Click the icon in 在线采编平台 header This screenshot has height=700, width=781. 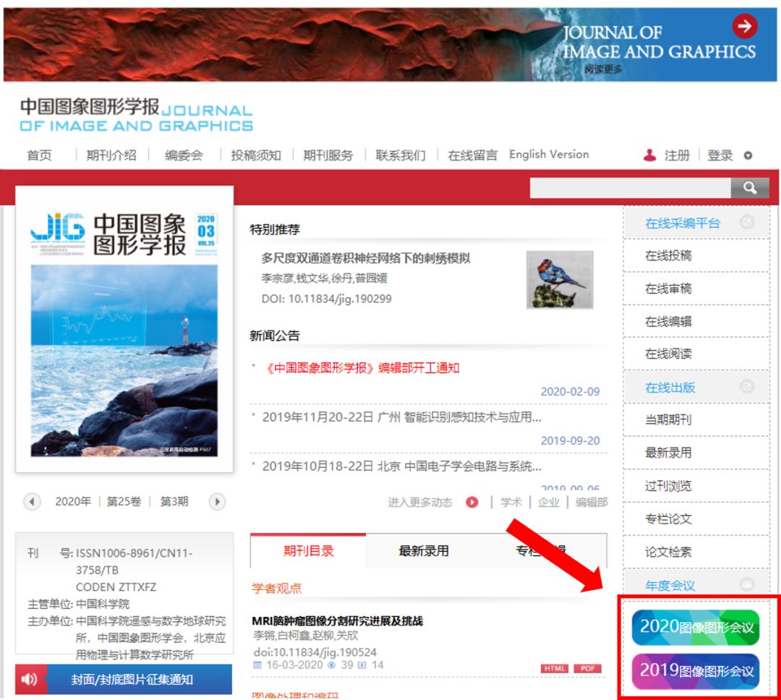point(746,222)
